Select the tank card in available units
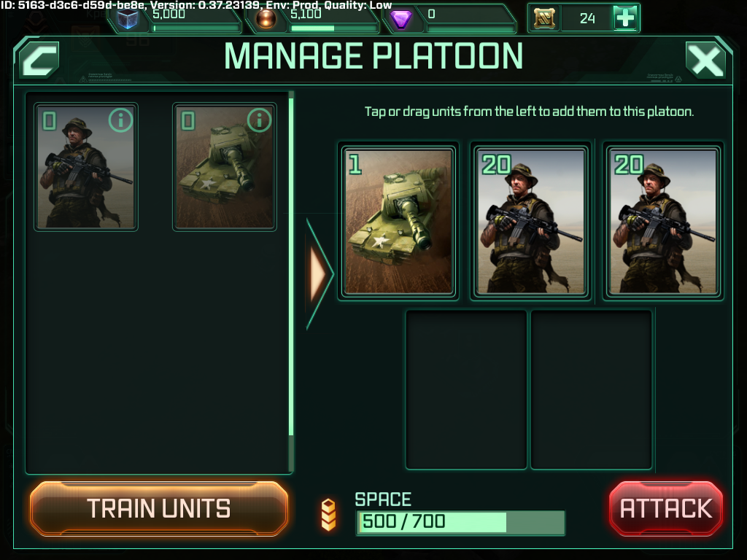747x560 pixels. pos(225,167)
